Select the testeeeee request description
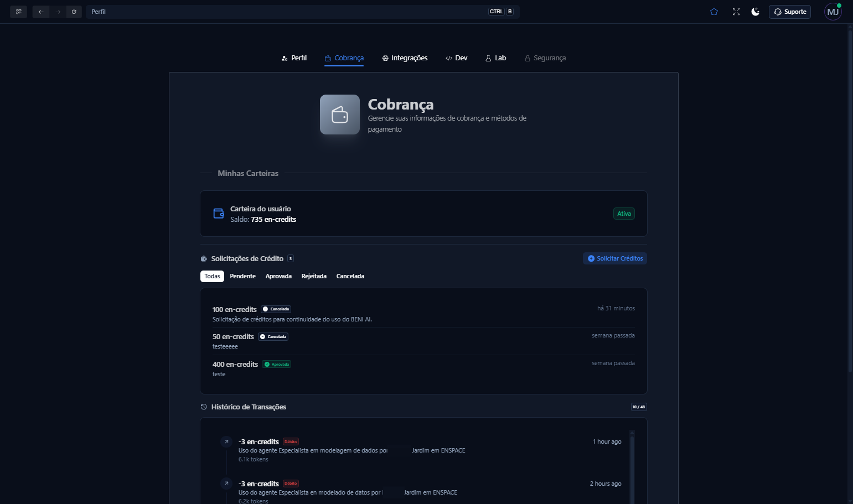 (x=225, y=346)
